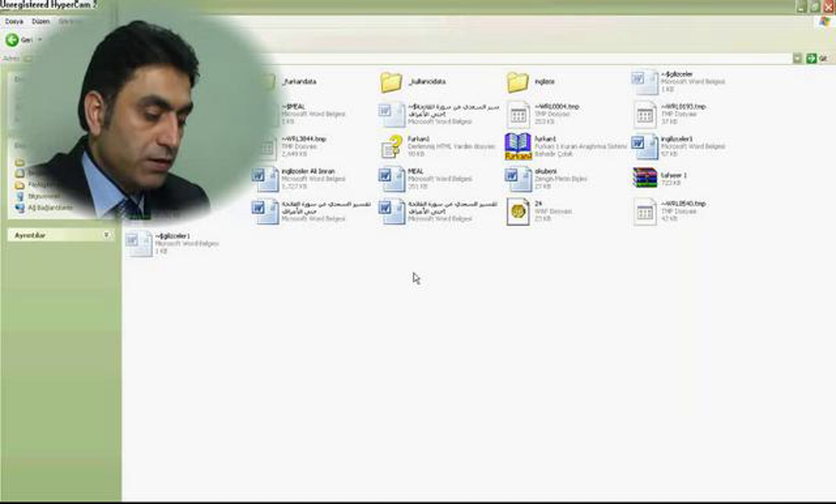This screenshot has height=504, width=836.
Task: Select the MEAL Word document without ~$ prefix
Action: pyautogui.click(x=391, y=179)
